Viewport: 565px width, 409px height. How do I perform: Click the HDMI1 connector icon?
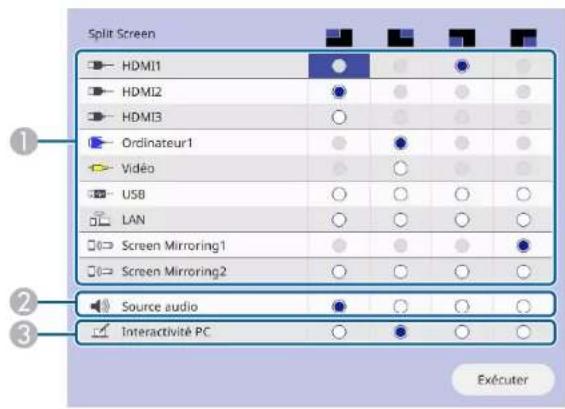[x=101, y=66]
